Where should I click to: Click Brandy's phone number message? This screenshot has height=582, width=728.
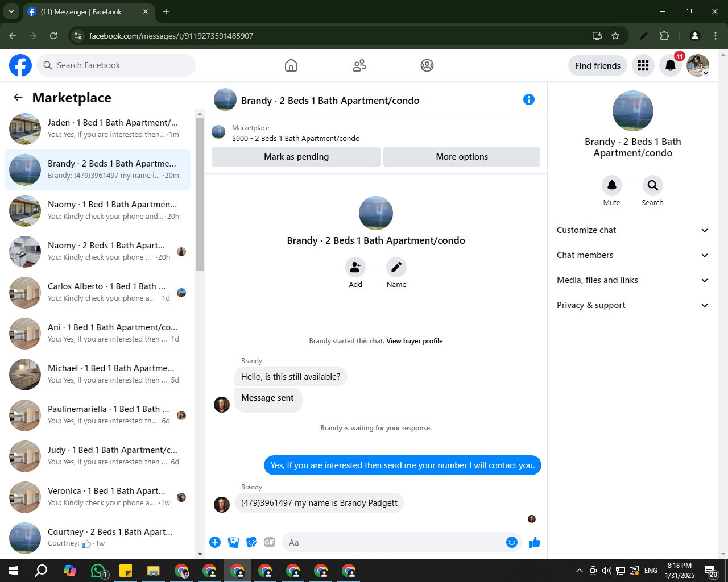(x=319, y=503)
